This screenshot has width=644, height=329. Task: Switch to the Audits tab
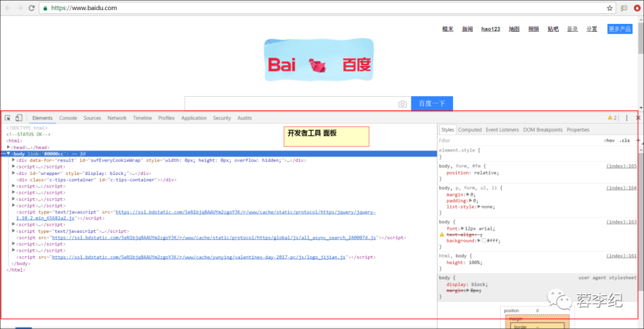pyautogui.click(x=244, y=118)
